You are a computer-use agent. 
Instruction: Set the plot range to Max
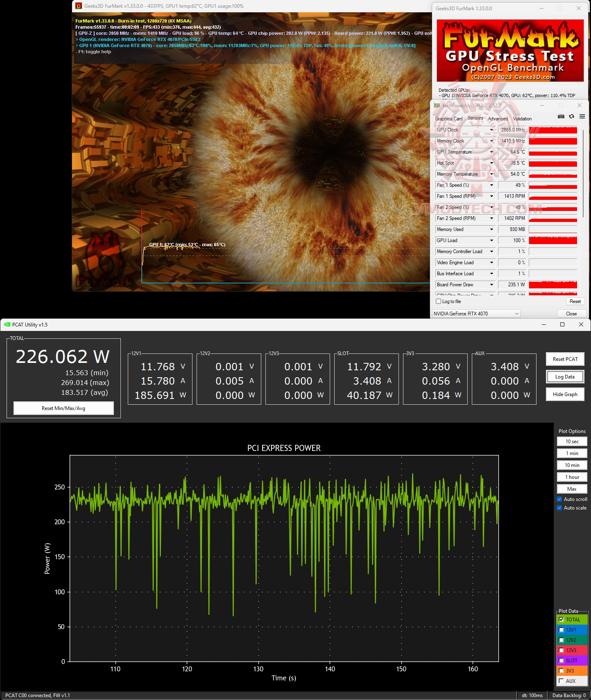point(572,489)
